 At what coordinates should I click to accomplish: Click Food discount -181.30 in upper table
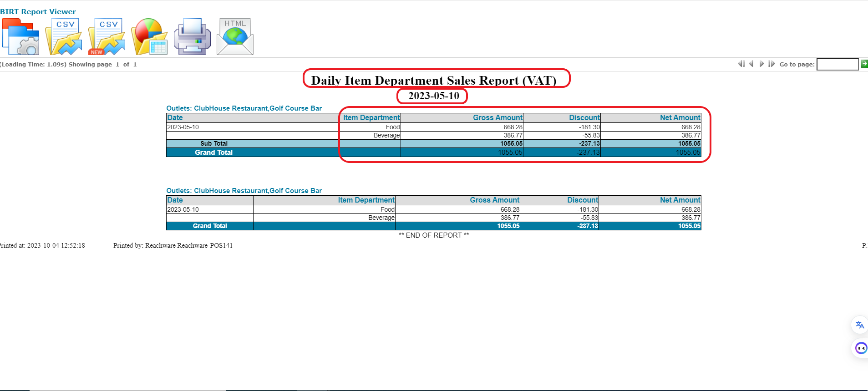coord(589,127)
